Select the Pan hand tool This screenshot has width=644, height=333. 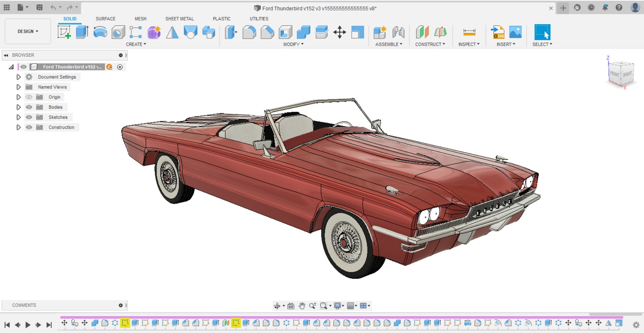point(302,305)
